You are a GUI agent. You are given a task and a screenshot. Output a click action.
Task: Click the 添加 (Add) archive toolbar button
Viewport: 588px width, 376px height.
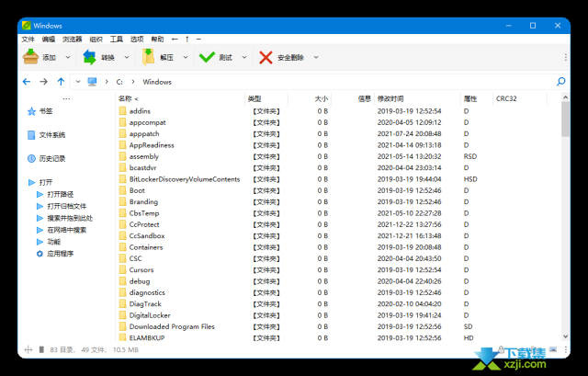(39, 57)
